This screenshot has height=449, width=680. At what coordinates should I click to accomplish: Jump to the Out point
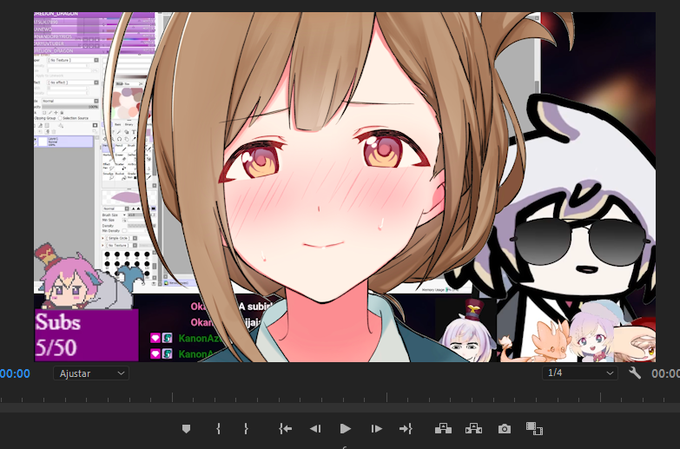[405, 429]
